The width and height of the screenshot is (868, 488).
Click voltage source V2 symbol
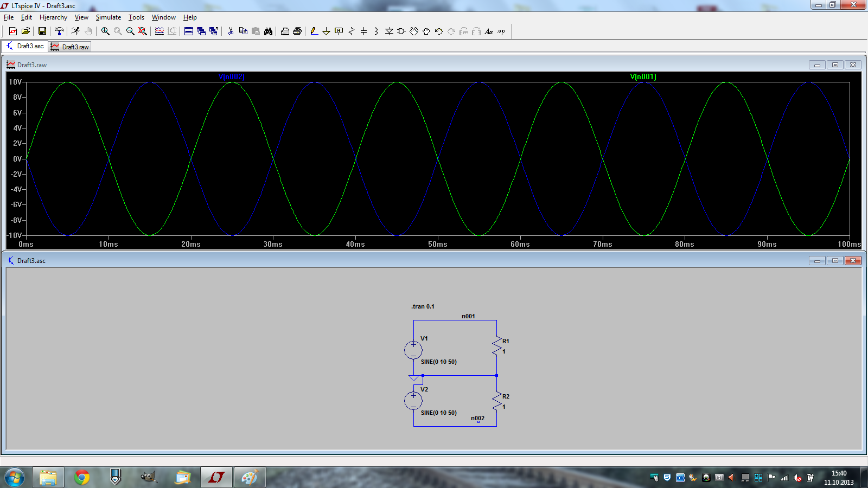click(413, 401)
